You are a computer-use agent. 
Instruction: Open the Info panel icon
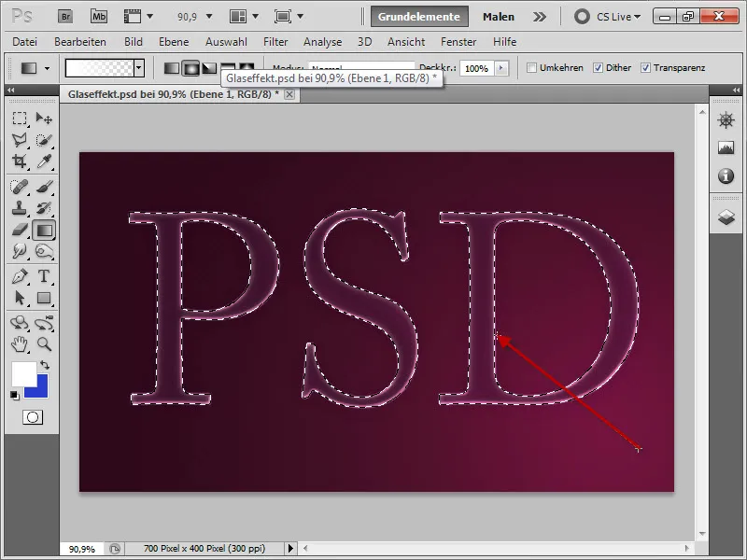726,176
